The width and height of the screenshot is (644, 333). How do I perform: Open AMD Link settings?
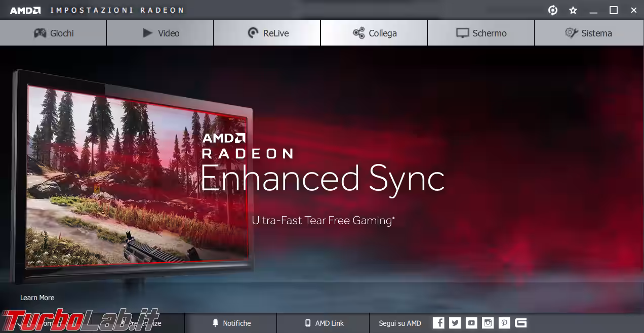[324, 323]
